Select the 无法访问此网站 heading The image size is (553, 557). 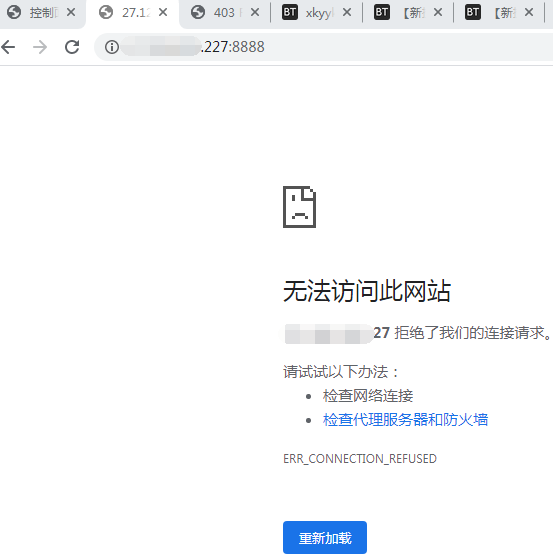click(367, 291)
